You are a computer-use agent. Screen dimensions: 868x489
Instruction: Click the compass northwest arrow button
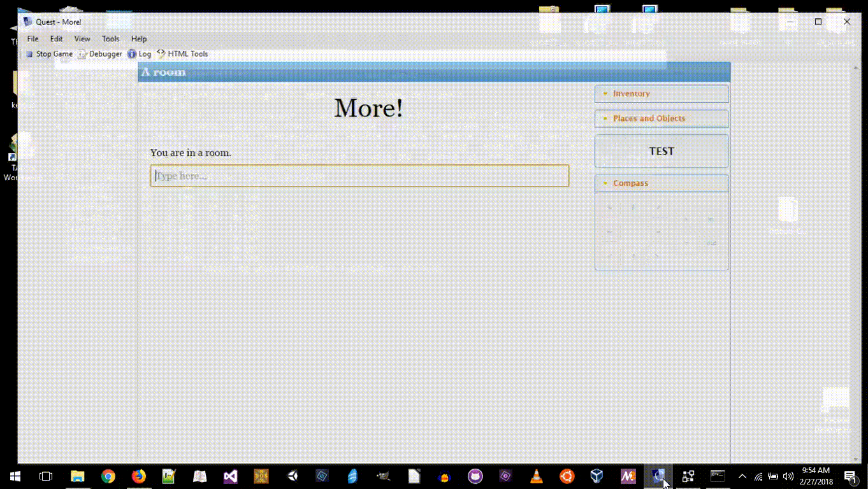(x=609, y=208)
